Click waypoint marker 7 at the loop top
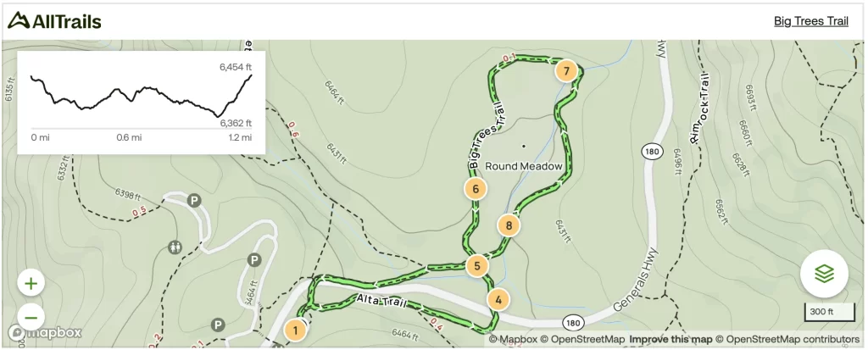The image size is (868, 350). click(x=566, y=70)
